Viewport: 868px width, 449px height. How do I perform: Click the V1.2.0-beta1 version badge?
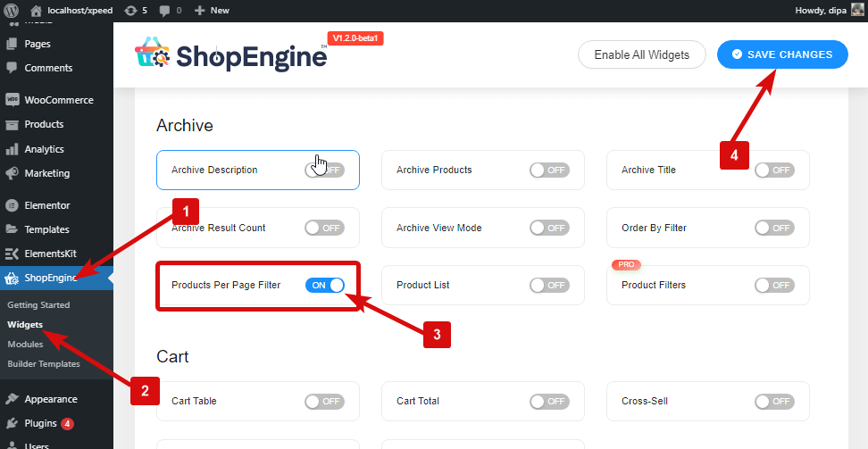tap(356, 38)
